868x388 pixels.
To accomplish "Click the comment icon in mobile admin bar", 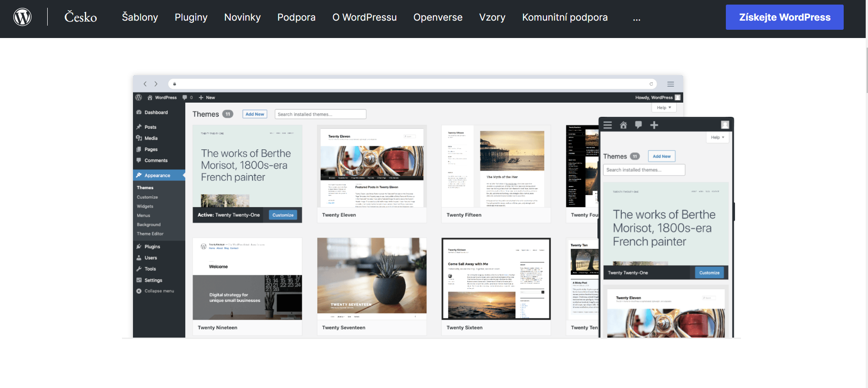I will coord(638,125).
